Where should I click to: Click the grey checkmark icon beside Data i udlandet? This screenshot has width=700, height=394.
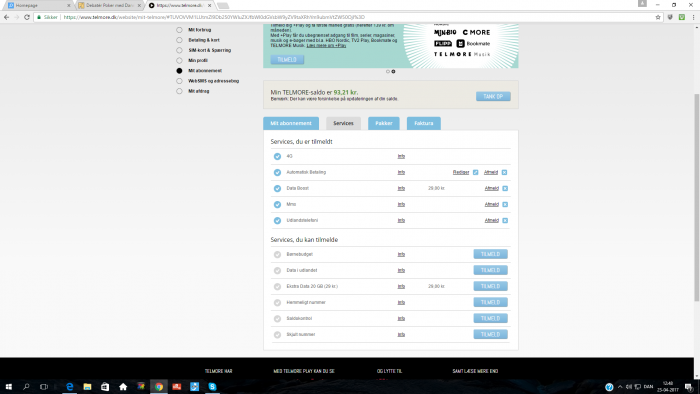pyautogui.click(x=277, y=270)
